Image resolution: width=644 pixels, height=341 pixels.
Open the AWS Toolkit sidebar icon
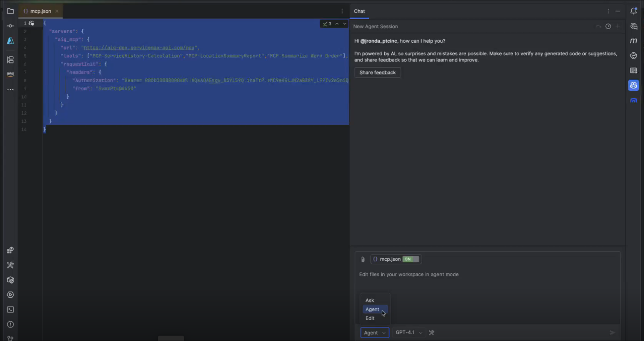pyautogui.click(x=10, y=74)
